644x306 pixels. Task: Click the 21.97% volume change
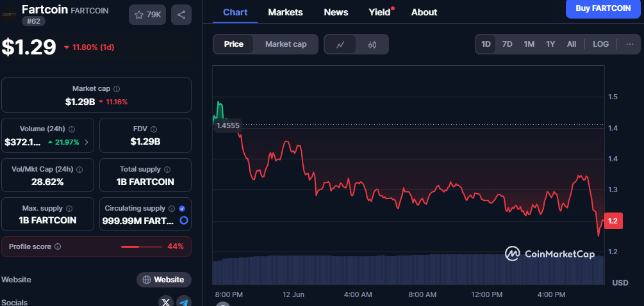[63, 142]
